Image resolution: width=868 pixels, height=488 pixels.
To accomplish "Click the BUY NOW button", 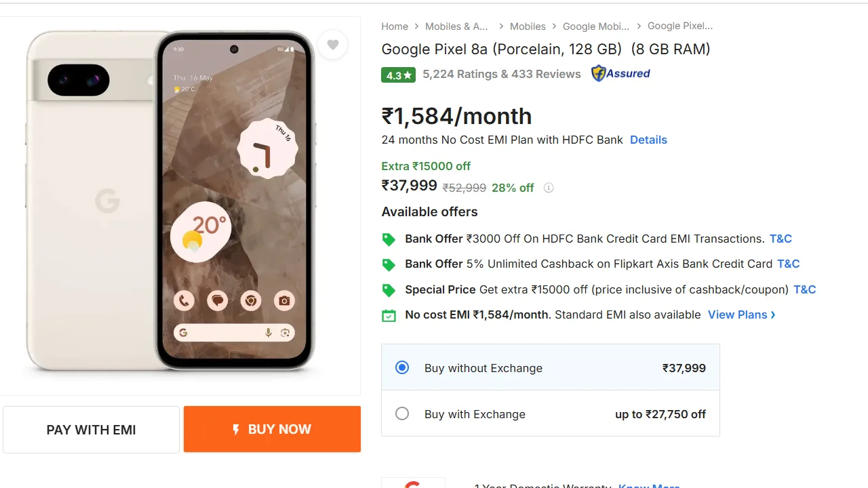I will click(272, 429).
